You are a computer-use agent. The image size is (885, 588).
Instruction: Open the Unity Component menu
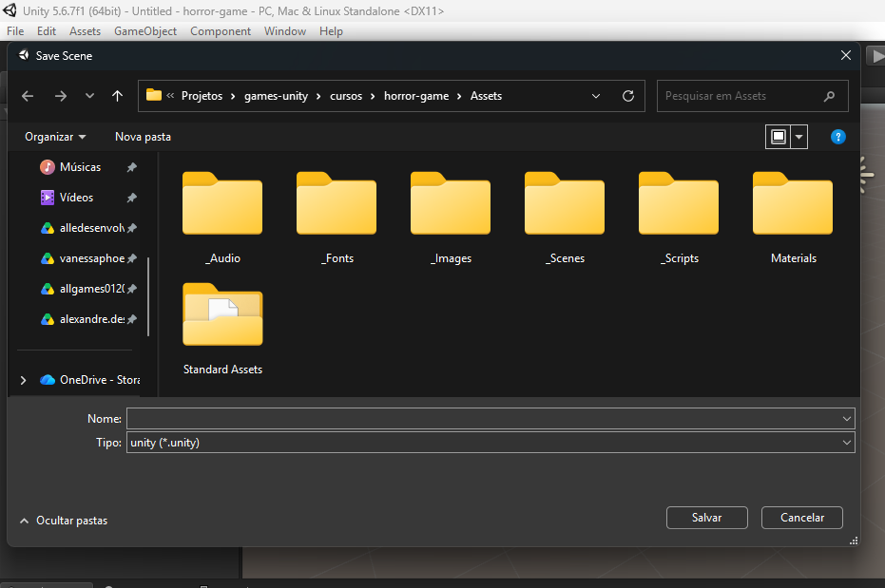(x=221, y=31)
